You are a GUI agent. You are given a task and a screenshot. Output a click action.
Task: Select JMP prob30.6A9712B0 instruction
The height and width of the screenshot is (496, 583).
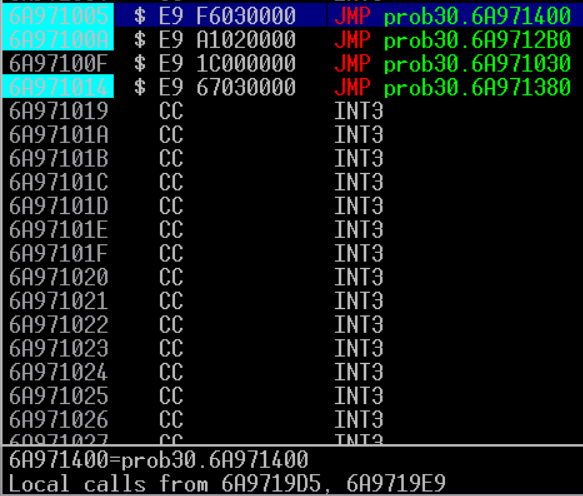point(452,40)
